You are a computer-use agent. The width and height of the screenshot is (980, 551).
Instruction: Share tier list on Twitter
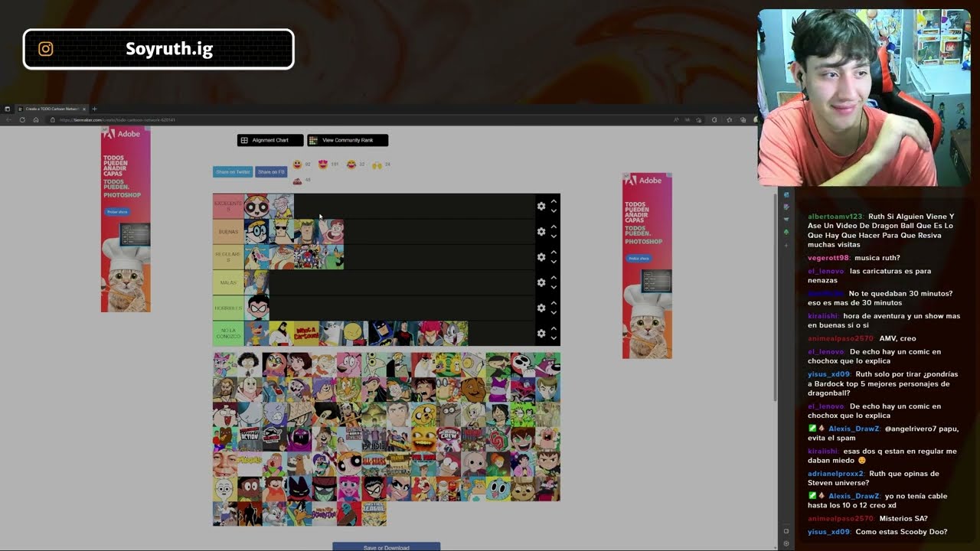233,172
